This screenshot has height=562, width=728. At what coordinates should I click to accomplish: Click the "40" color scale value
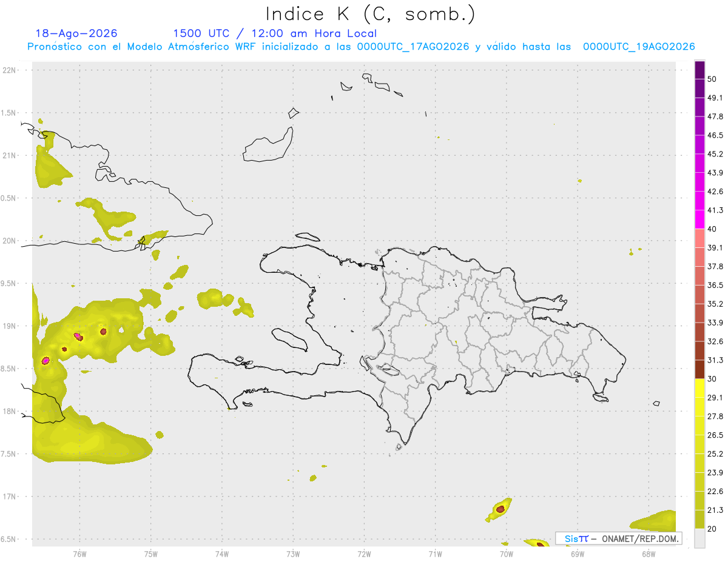(x=712, y=229)
